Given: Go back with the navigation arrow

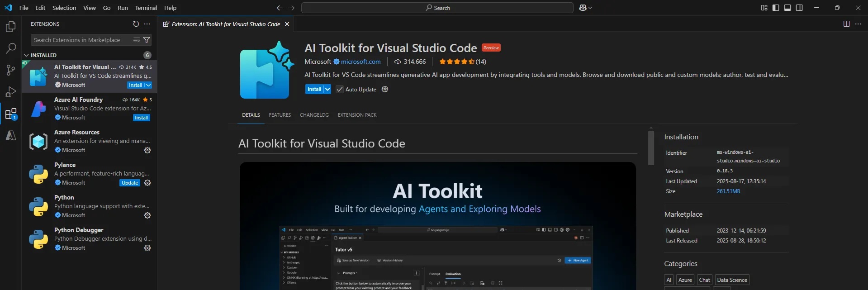Looking at the screenshot, I should tap(280, 8).
